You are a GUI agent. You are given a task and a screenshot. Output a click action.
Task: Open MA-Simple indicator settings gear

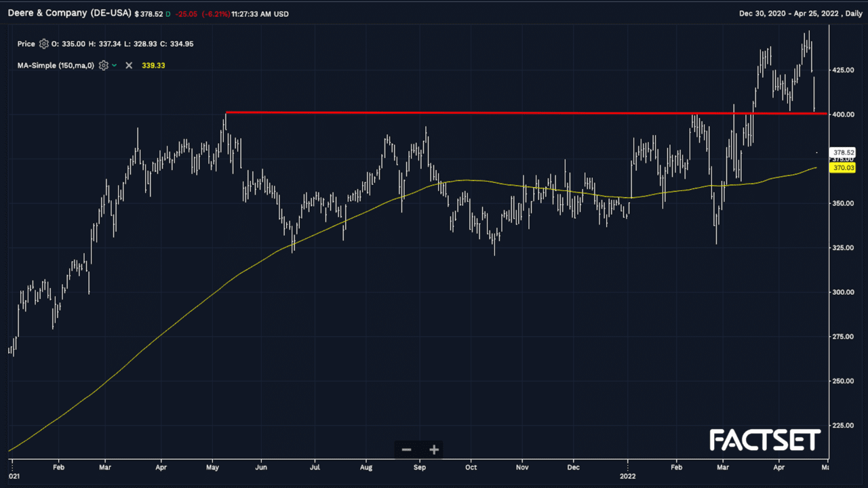click(104, 66)
